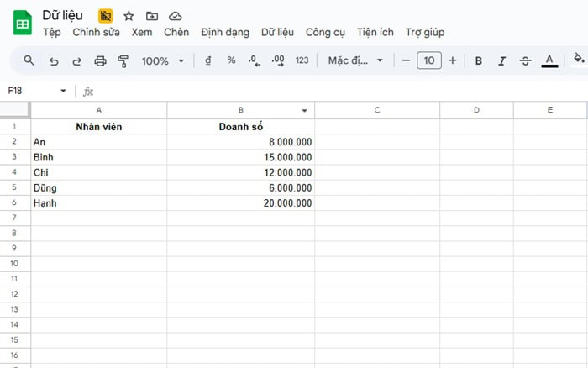The image size is (588, 368).
Task: Select cell containing Chi
Action: (x=99, y=172)
